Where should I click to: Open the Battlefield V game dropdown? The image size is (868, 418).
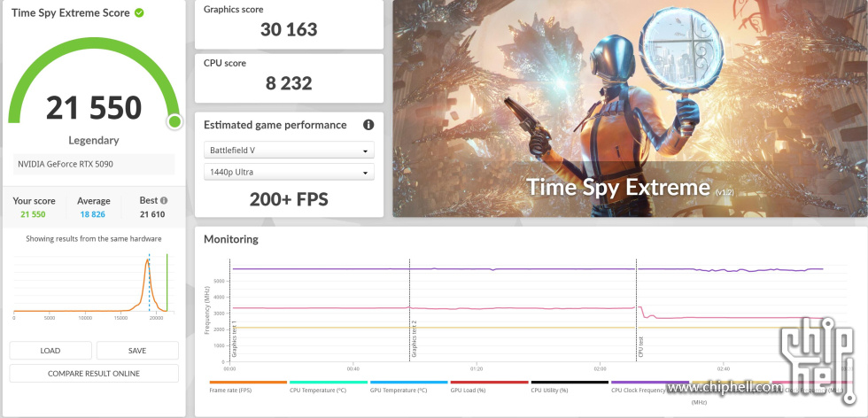[x=289, y=151]
